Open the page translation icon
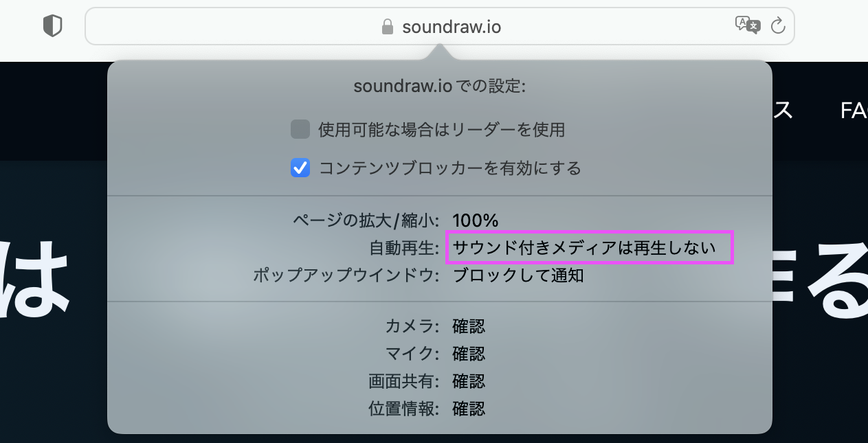868x443 pixels. [x=748, y=25]
